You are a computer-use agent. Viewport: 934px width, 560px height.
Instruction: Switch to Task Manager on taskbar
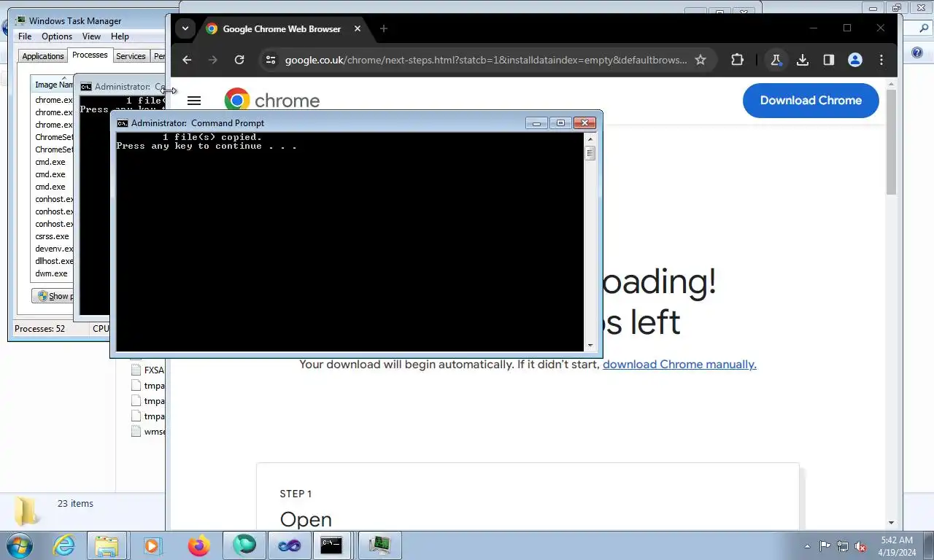(380, 545)
